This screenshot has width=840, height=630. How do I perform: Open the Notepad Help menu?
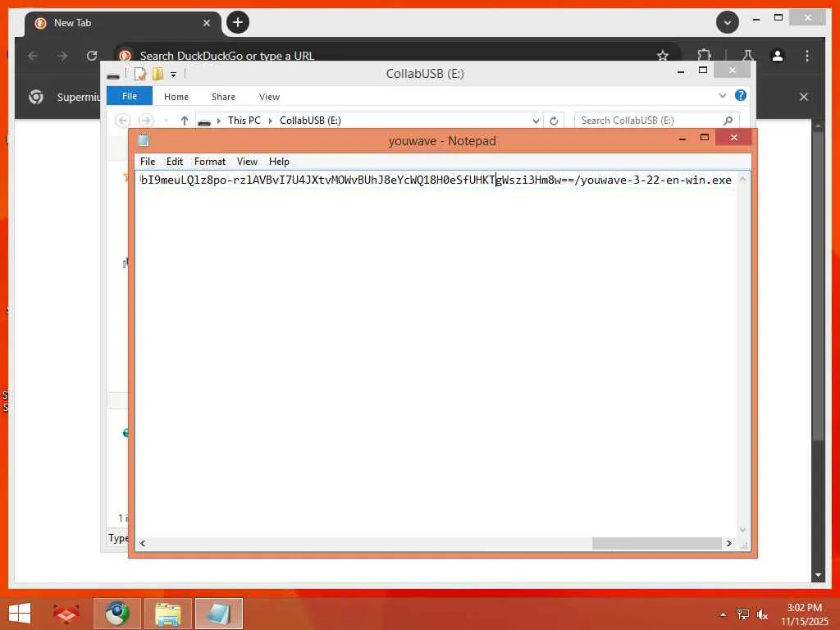[279, 162]
